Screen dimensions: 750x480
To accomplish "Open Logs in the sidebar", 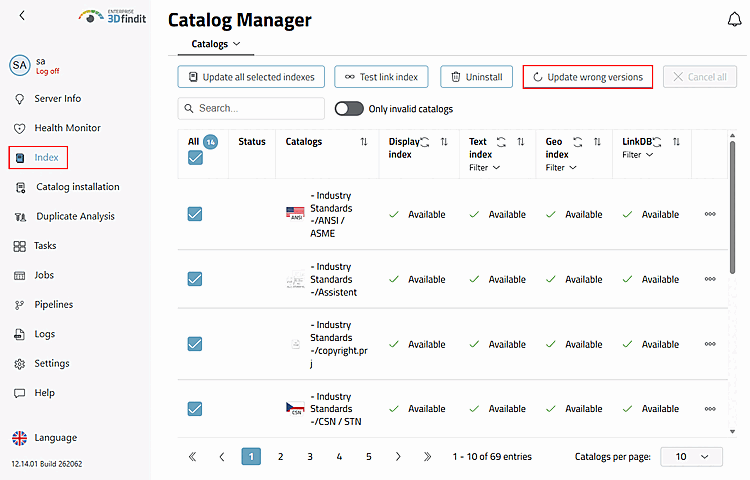I will click(x=34, y=334).
